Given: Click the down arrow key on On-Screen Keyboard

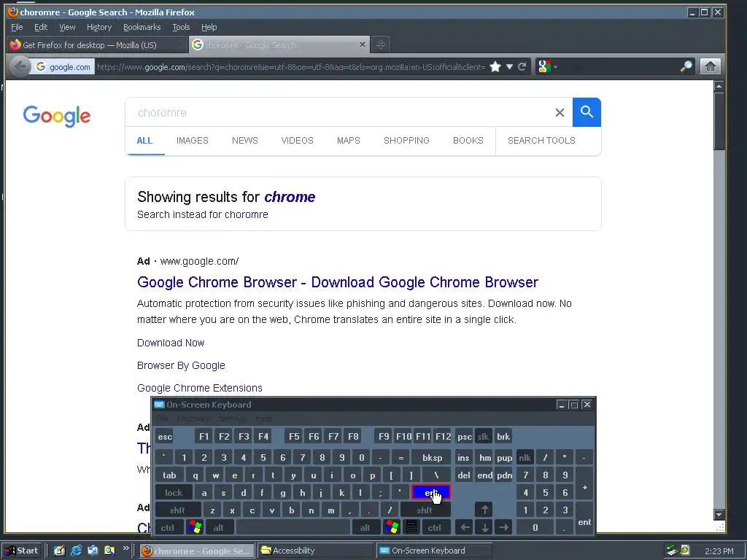Looking at the screenshot, I should click(484, 527).
